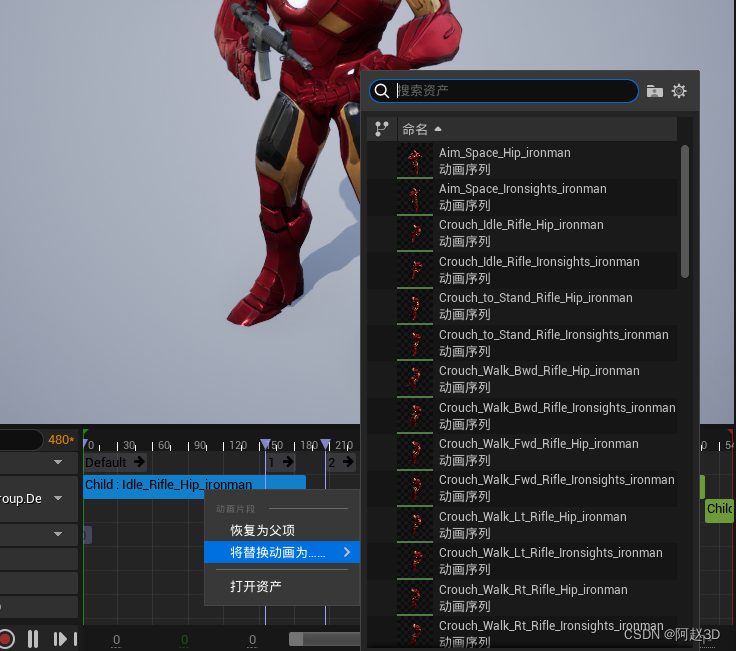Step forward one frame
The width and height of the screenshot is (736, 651).
[60, 639]
